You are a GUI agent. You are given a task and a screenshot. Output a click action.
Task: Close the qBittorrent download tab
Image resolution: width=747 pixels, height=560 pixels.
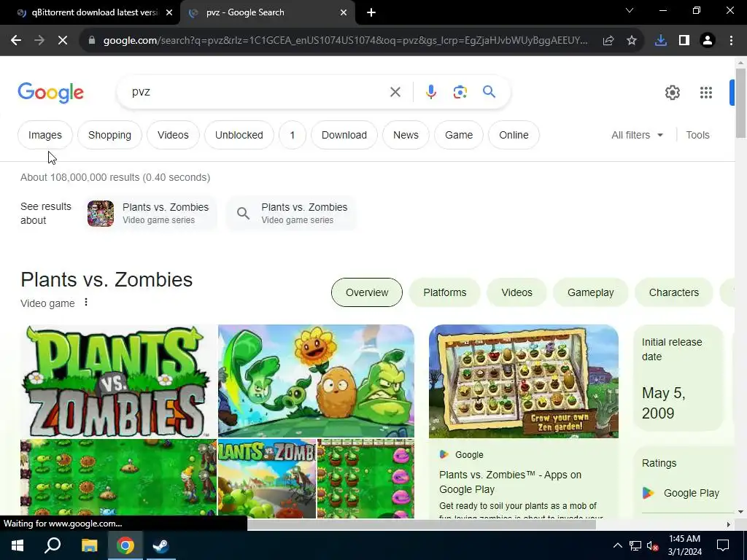pos(169,13)
